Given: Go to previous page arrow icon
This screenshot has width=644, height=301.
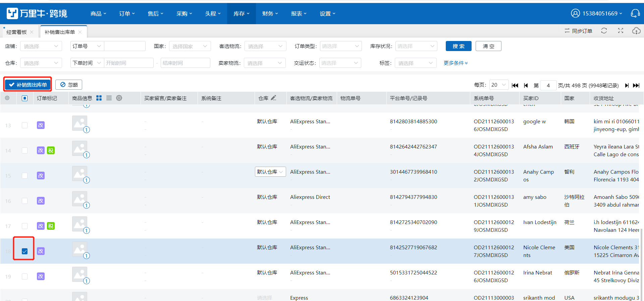Looking at the screenshot, I should 526,85.
